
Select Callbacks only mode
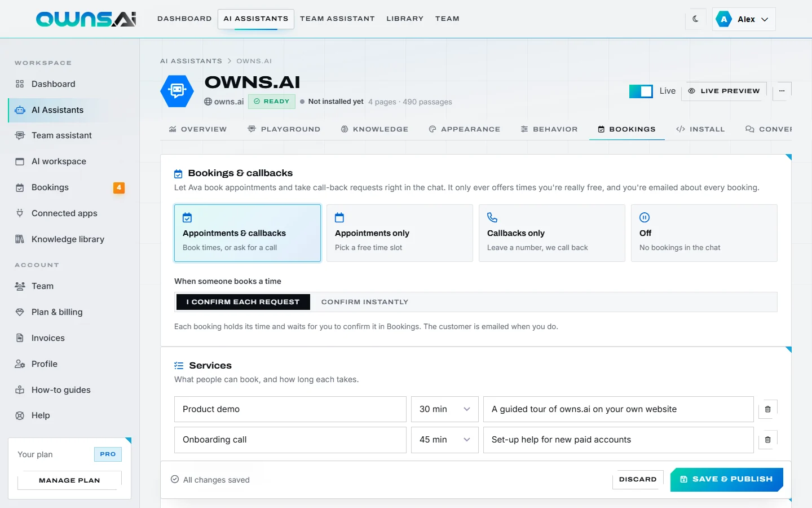pos(552,233)
